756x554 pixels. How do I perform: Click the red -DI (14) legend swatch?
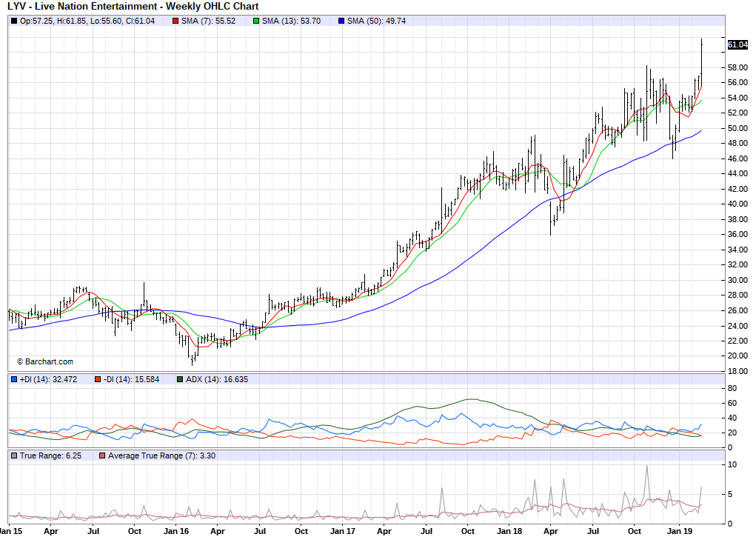98,379
